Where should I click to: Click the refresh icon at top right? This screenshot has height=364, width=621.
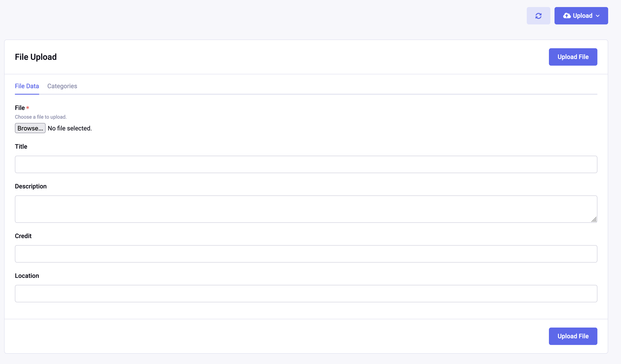click(538, 16)
